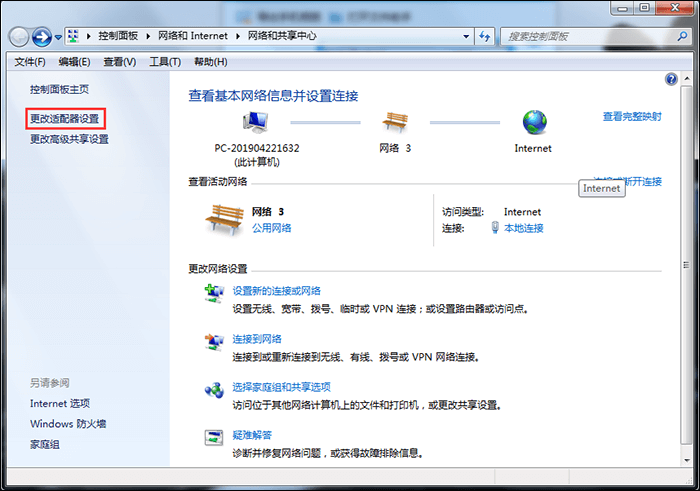Open Internet 选项 in See also
This screenshot has height=491, width=700.
(x=60, y=404)
